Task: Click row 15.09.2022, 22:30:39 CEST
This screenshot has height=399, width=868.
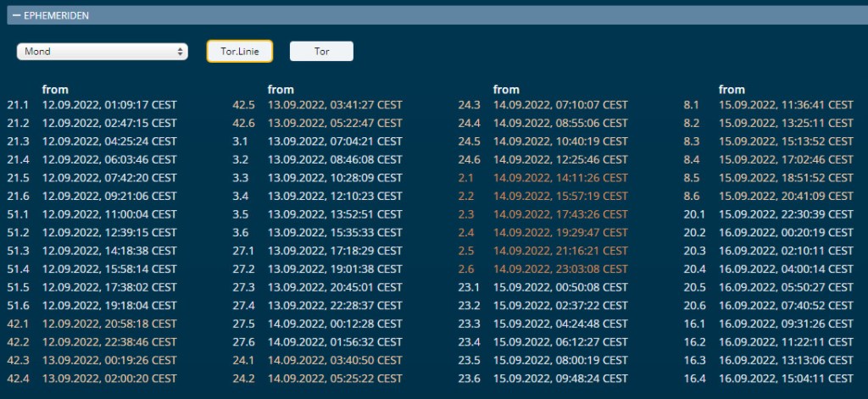Action: [x=785, y=214]
